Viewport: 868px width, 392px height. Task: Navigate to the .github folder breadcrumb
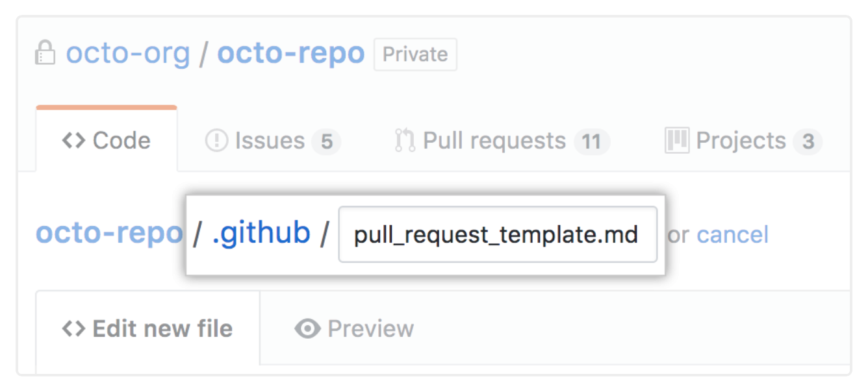coord(262,234)
